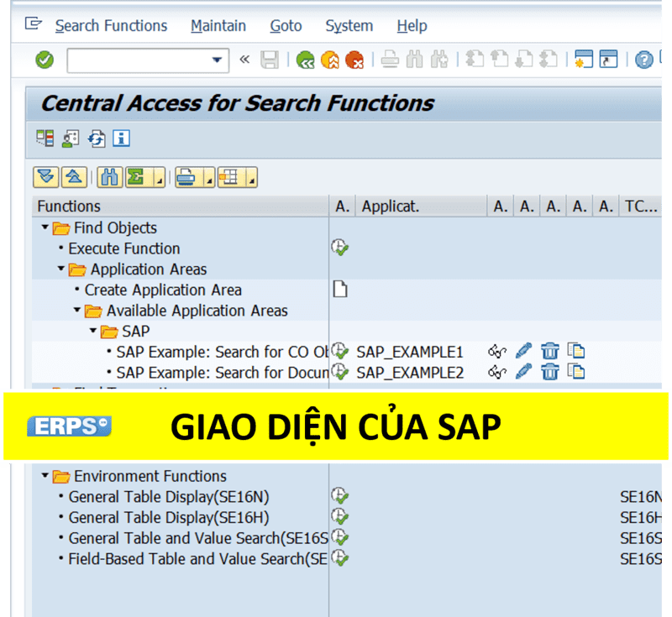Open the Goto menu
Viewport: 672px width, 617px height.
click(x=286, y=26)
